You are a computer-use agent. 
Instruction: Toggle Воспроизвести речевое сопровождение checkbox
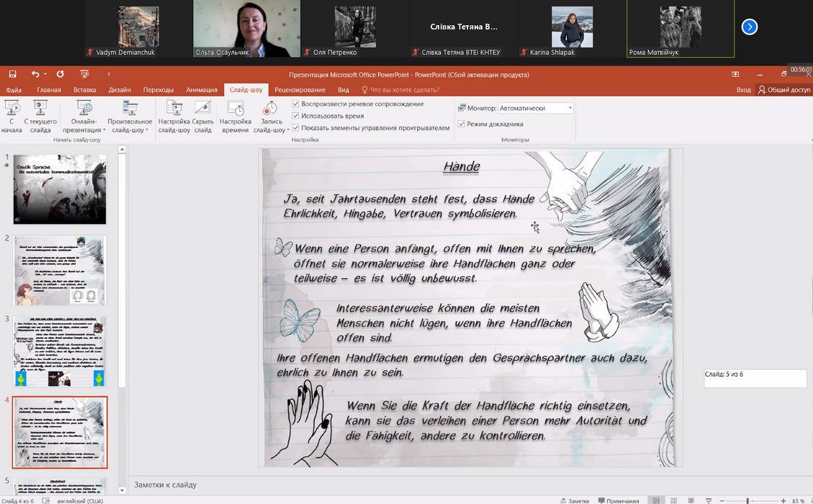tap(296, 104)
